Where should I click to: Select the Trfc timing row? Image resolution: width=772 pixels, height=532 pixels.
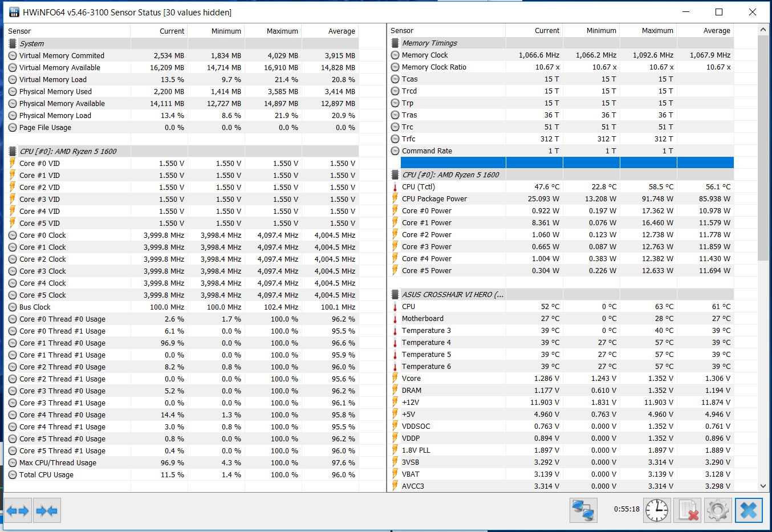tap(560, 139)
